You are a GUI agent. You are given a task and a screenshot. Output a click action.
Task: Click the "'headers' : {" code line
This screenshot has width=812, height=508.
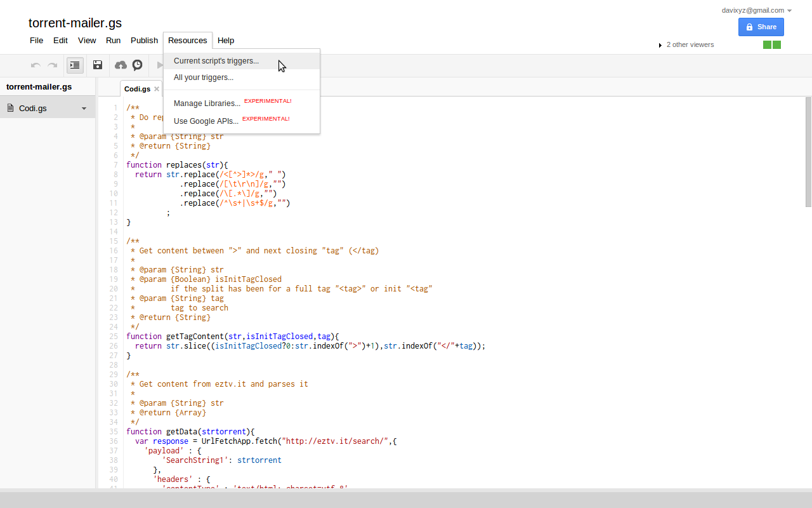click(x=181, y=479)
